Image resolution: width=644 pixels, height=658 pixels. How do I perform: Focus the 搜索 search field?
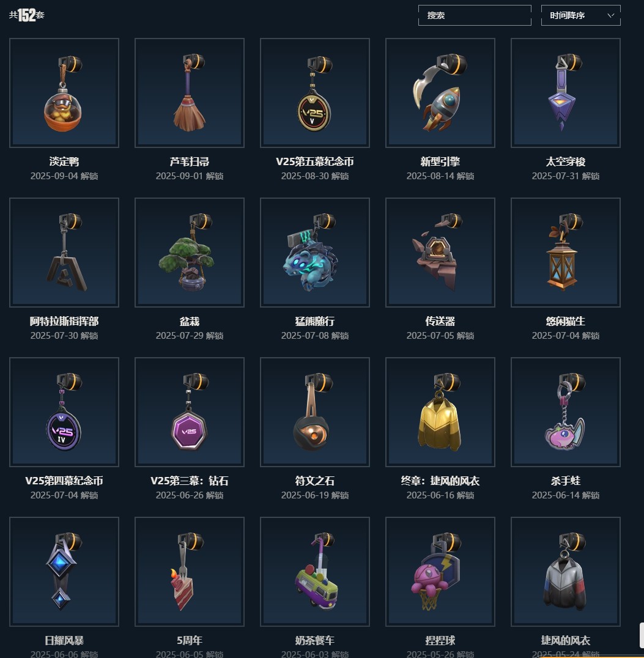coord(475,15)
